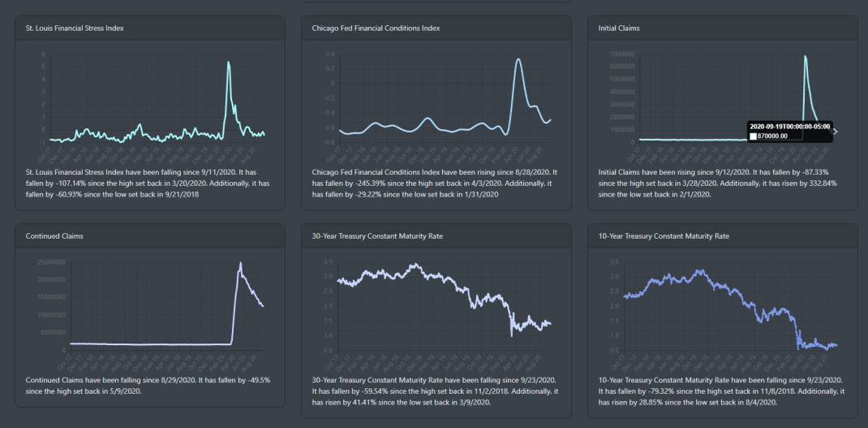Click the spike top on Initial Claims chart

pyautogui.click(x=805, y=56)
